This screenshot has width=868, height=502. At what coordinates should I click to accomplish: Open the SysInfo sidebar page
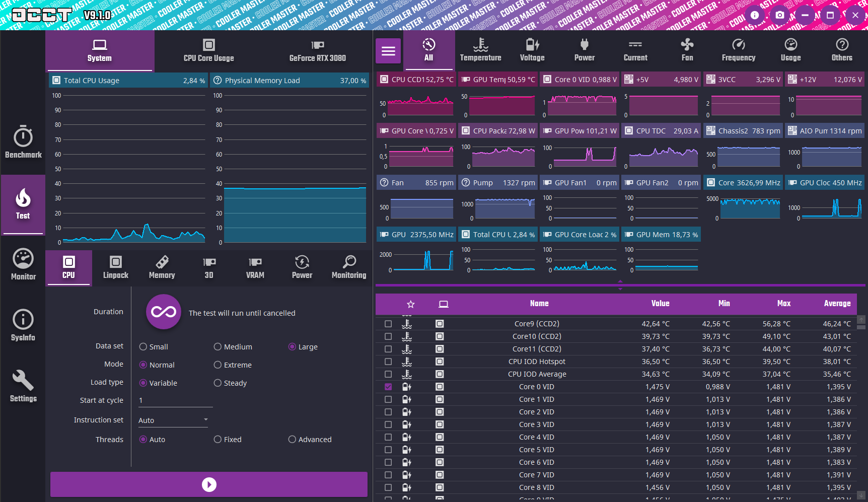(23, 325)
